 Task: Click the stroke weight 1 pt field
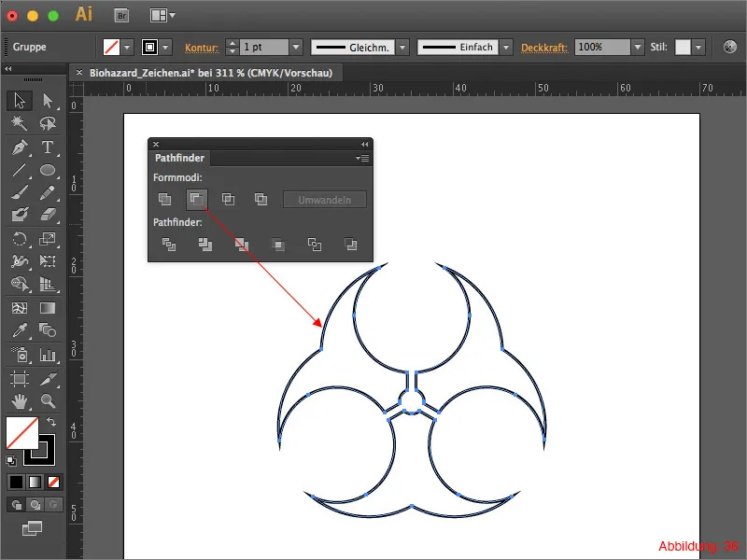click(264, 48)
